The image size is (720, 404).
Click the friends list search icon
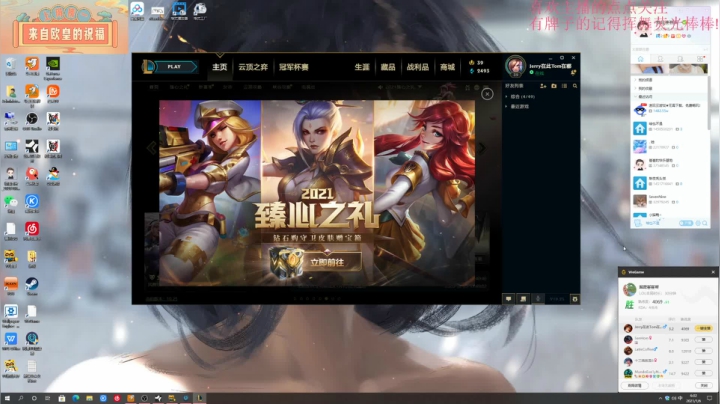pyautogui.click(x=575, y=86)
